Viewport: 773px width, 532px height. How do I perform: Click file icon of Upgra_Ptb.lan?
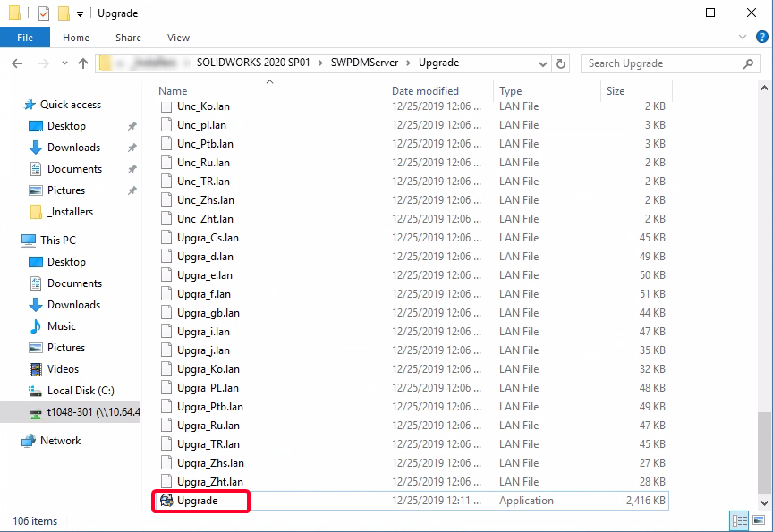point(166,407)
